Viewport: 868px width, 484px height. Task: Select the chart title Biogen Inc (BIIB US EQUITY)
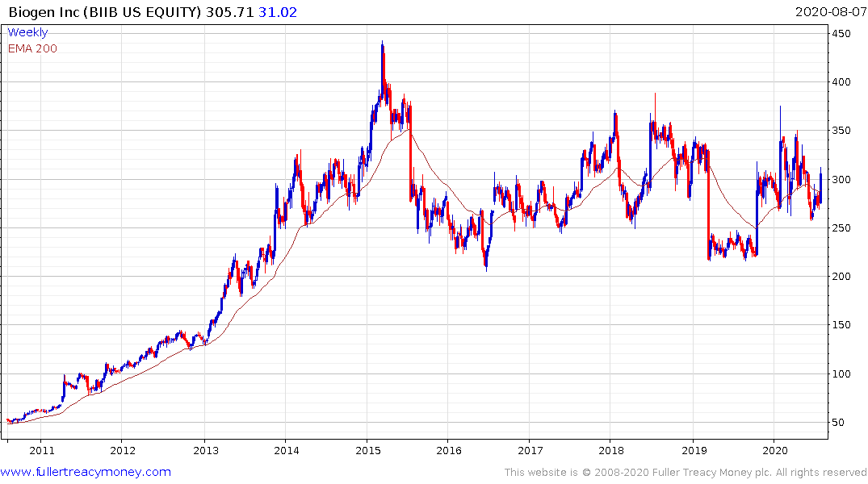[105, 12]
